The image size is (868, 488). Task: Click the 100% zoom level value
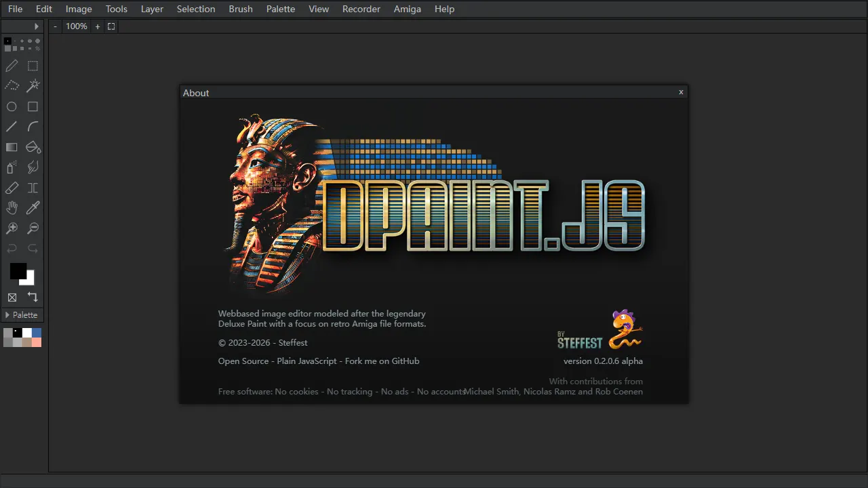click(77, 26)
